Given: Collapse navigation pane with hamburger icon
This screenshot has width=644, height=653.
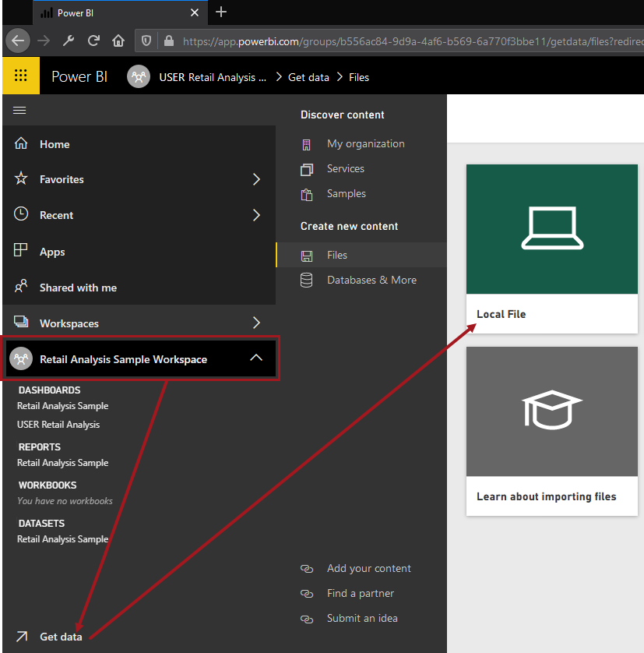Looking at the screenshot, I should (x=19, y=111).
